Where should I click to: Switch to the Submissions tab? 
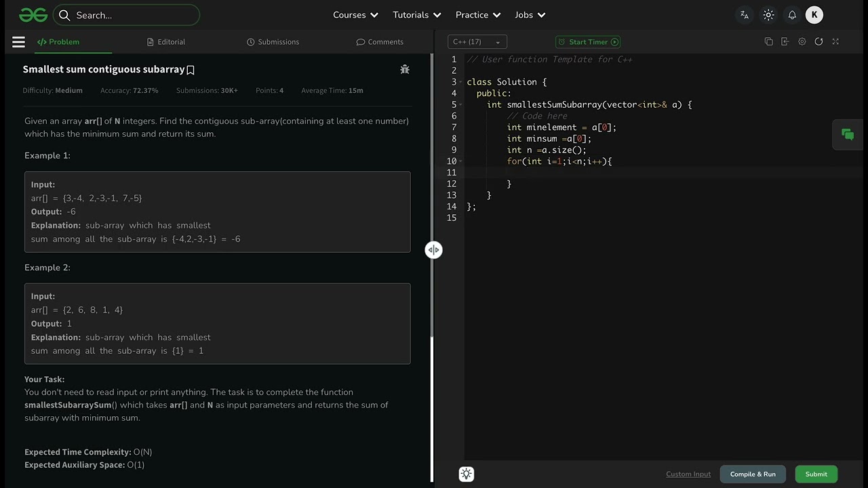[x=273, y=42]
